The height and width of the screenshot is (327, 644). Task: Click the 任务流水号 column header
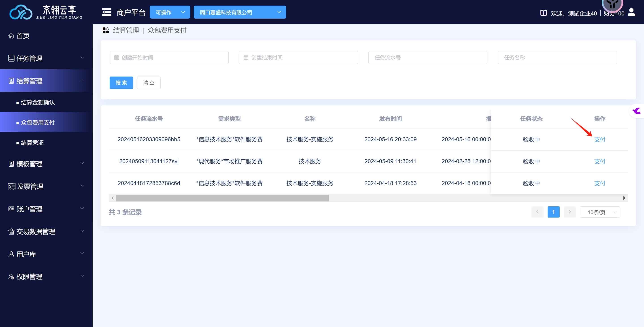[x=149, y=119]
